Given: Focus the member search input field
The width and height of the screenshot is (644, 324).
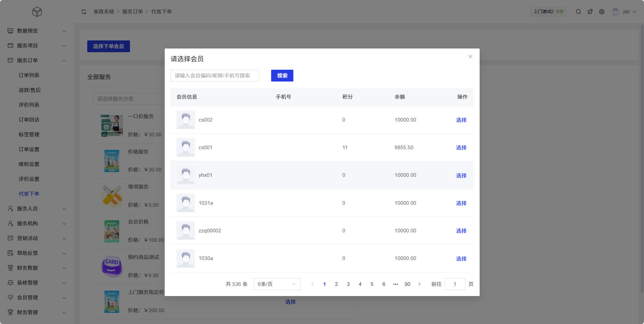Looking at the screenshot, I should click(215, 76).
